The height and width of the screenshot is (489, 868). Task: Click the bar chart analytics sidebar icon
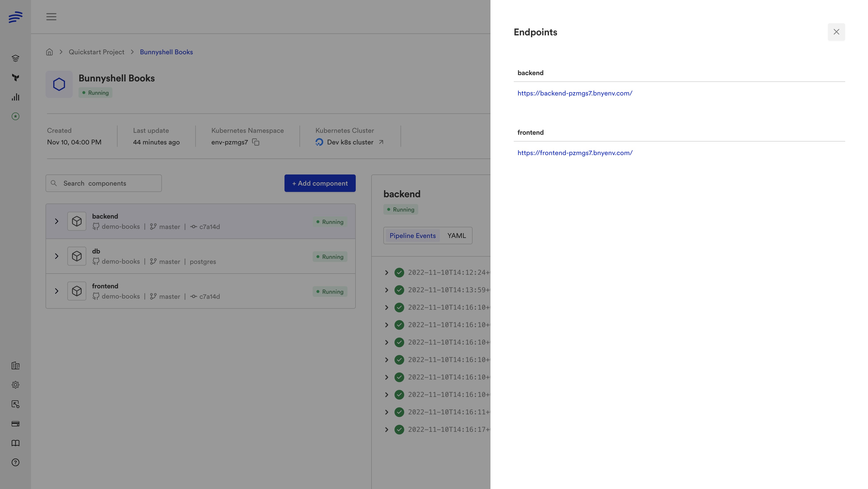point(16,97)
